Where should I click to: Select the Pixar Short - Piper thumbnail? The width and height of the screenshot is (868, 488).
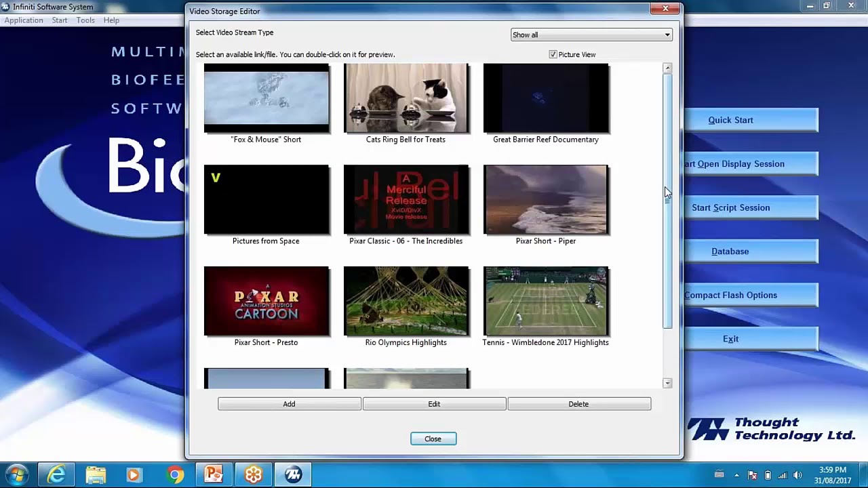tap(546, 200)
